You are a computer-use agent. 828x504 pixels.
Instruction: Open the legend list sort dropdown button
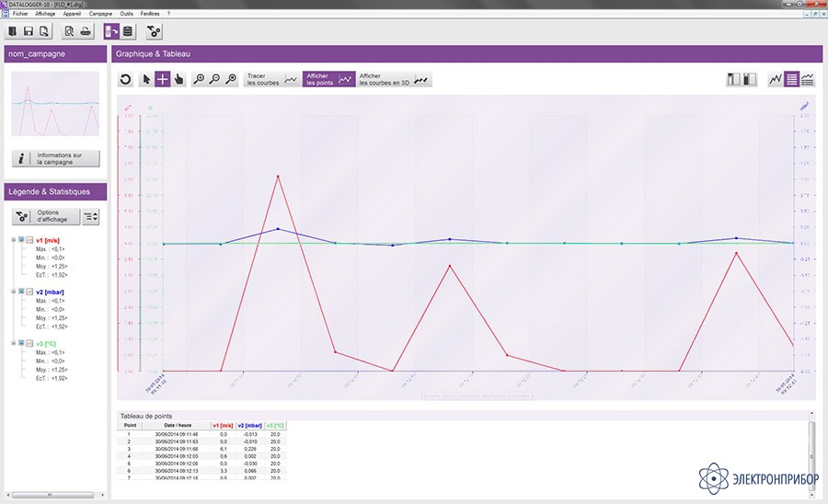tap(91, 216)
